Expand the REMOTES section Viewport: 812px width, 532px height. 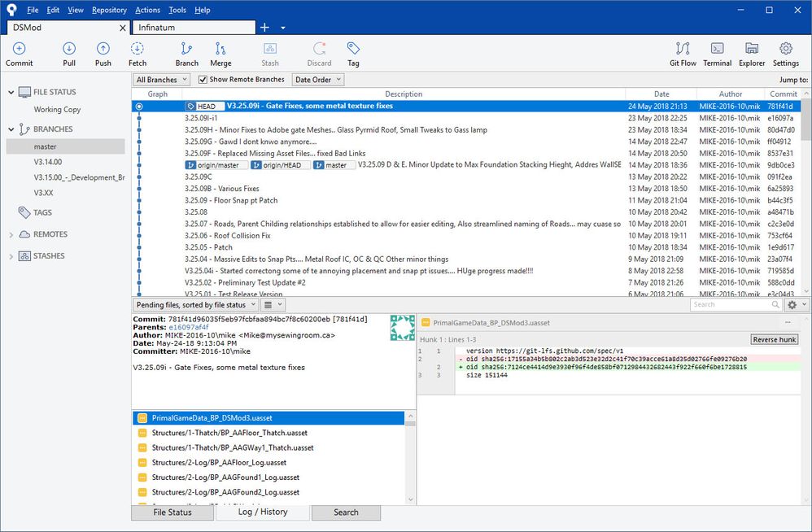pos(11,235)
